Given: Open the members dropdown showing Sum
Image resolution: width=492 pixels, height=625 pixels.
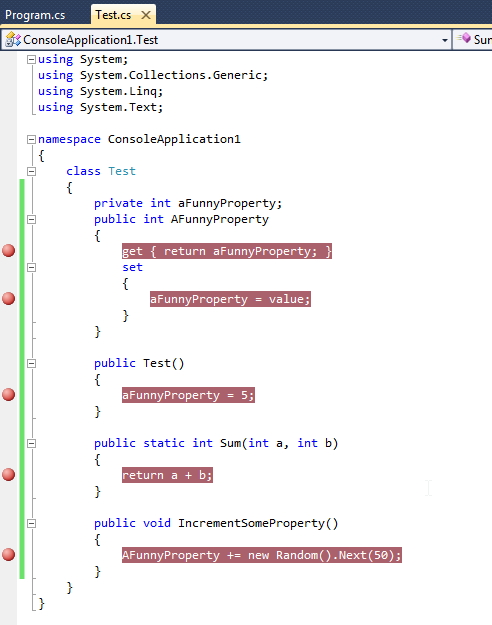Looking at the screenshot, I should [473, 39].
